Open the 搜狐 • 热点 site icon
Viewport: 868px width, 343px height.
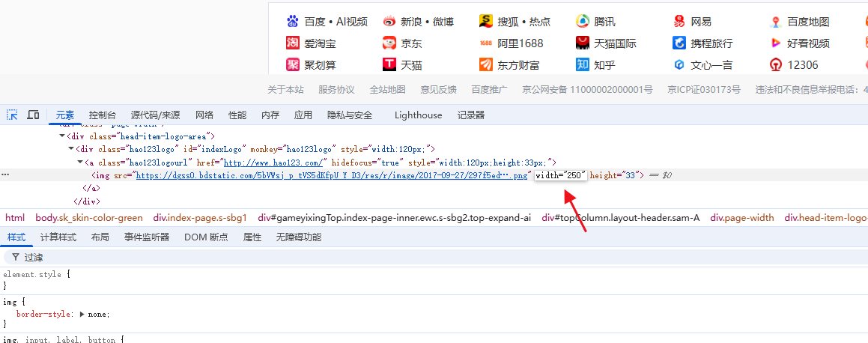(486, 22)
